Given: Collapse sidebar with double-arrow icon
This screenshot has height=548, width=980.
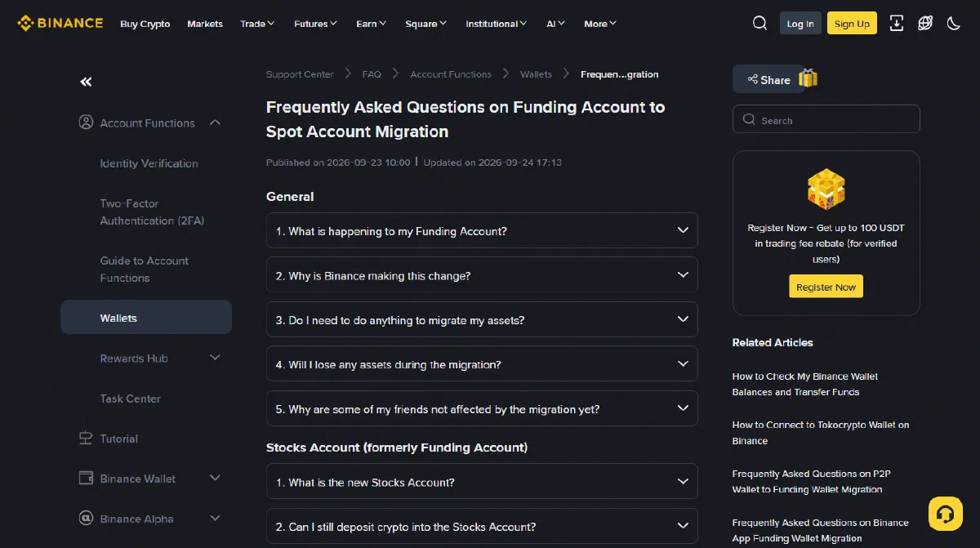Looking at the screenshot, I should (x=86, y=82).
